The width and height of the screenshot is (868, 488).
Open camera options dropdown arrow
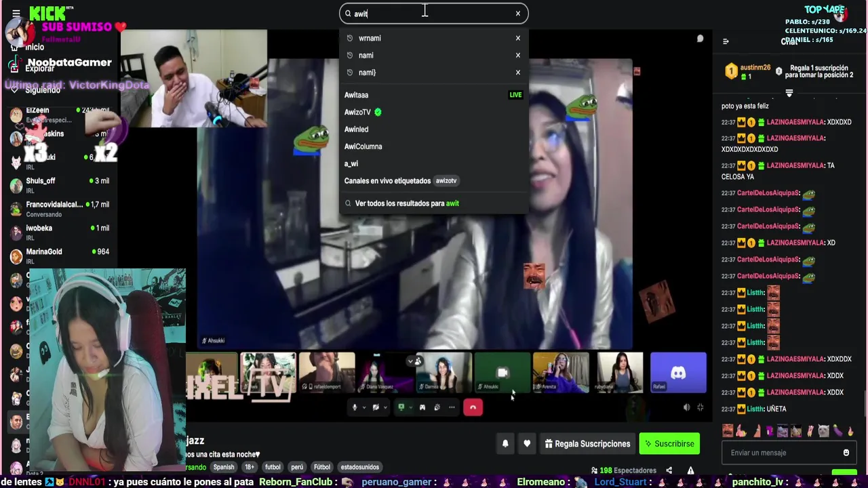coord(385,407)
